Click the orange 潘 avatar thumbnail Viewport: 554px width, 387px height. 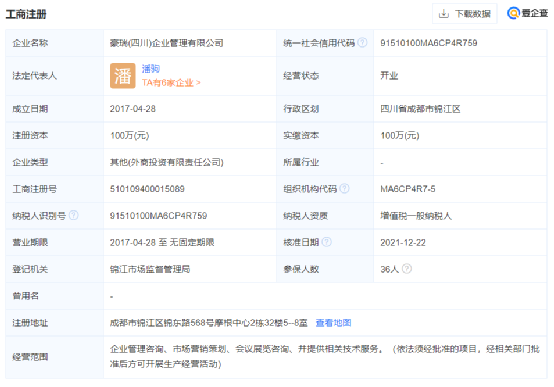[123, 76]
